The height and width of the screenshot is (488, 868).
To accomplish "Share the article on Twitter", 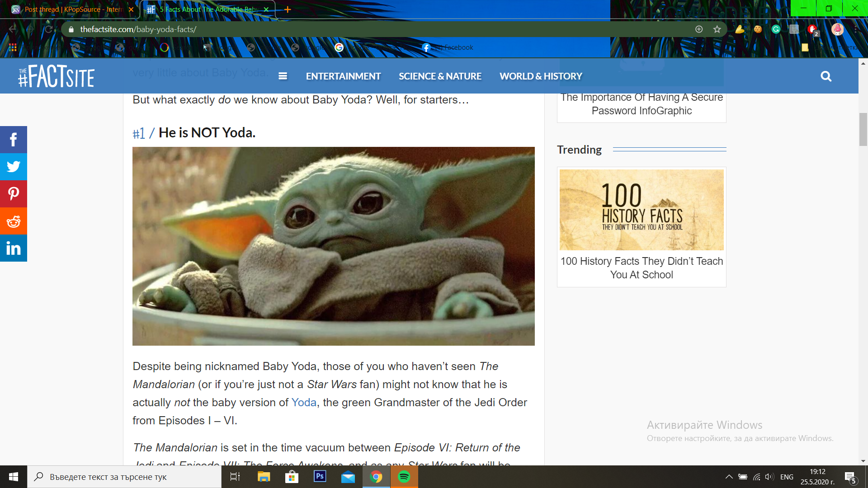I will click(x=14, y=167).
